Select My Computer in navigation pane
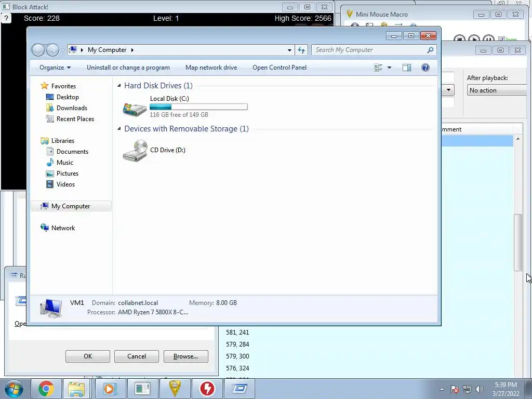Screen dimensions: 532x399 tap(71, 206)
